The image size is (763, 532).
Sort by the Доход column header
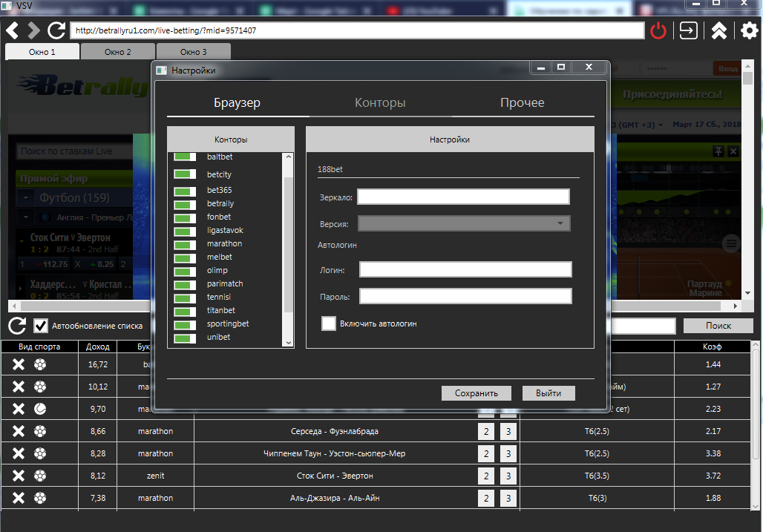[97, 347]
